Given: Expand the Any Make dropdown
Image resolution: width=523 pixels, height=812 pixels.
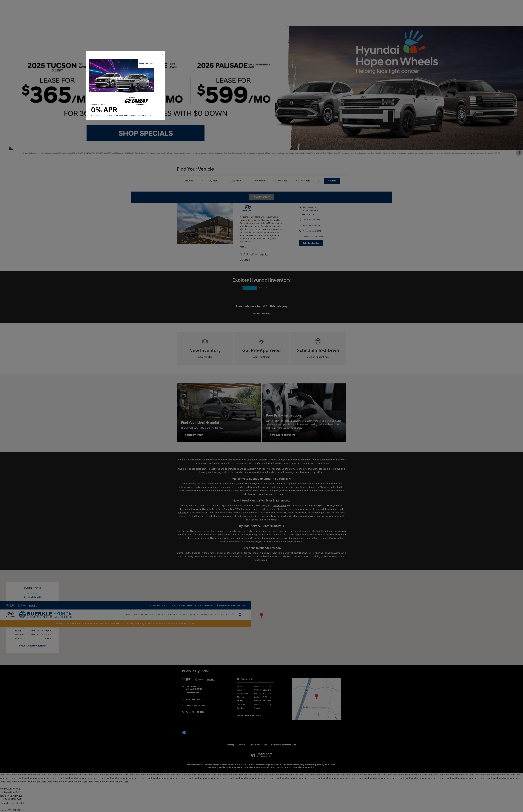Looking at the screenshot, I should pos(241,181).
